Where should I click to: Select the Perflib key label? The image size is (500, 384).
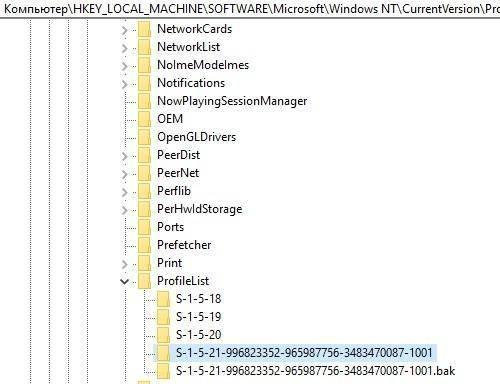[174, 191]
